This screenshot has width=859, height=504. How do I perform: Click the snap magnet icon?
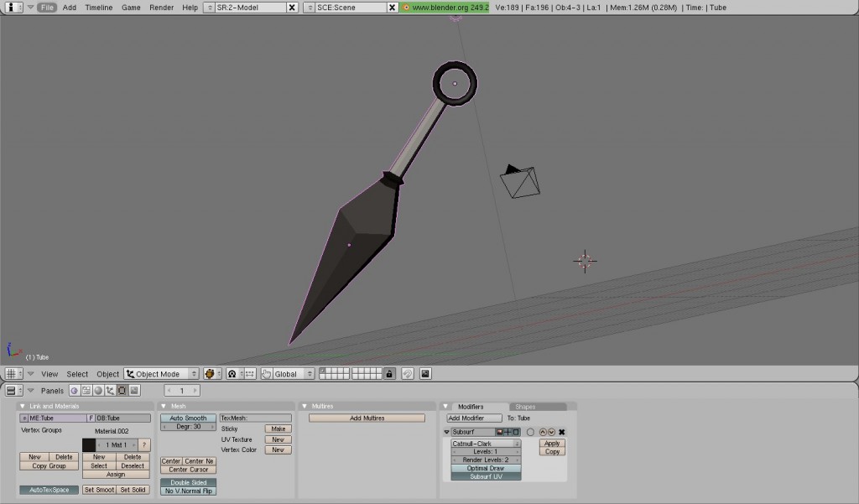[407, 374]
